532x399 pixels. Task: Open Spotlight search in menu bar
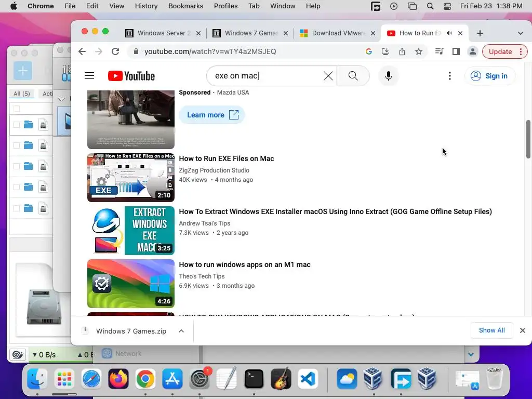click(x=430, y=6)
